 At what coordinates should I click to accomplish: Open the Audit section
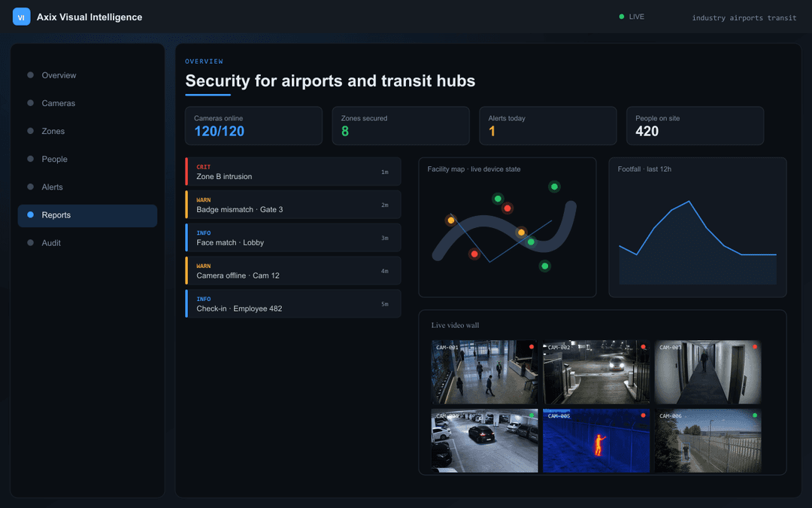[87, 243]
